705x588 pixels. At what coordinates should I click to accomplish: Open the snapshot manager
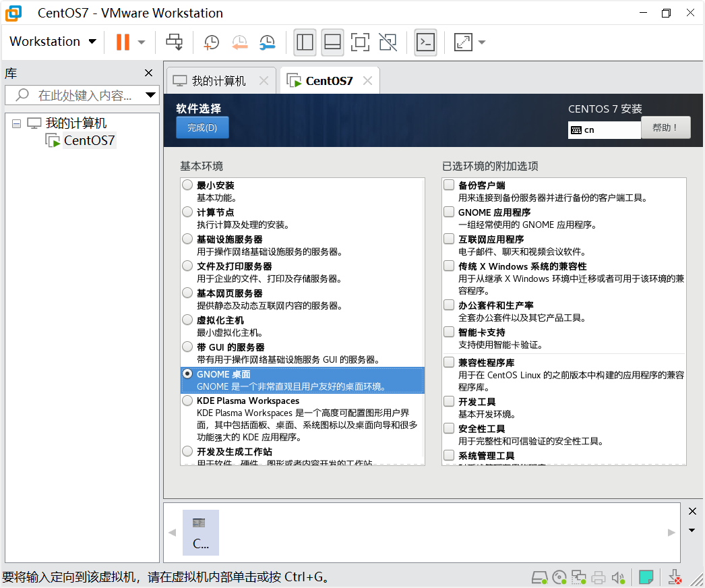[x=268, y=42]
